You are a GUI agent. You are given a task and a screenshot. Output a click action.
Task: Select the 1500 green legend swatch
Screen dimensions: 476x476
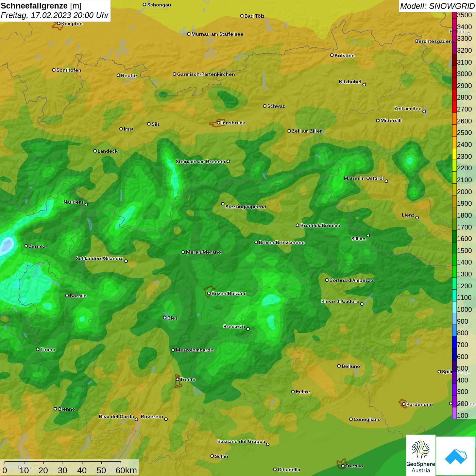[x=454, y=248]
